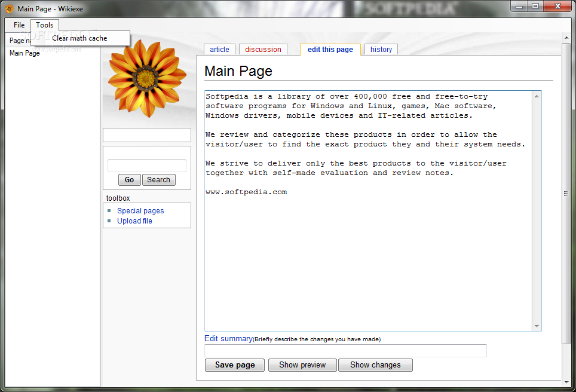This screenshot has width=576, height=392.
Task: Click the text area scroll up arrow
Action: point(537,96)
